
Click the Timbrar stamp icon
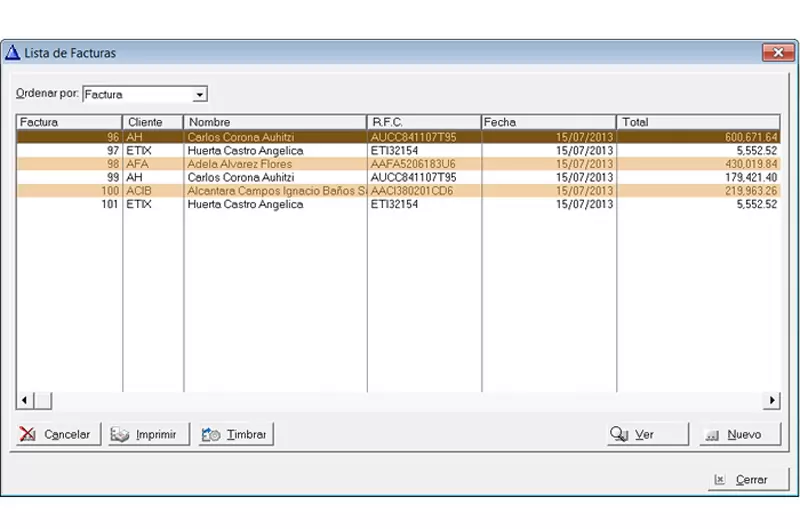pyautogui.click(x=211, y=435)
